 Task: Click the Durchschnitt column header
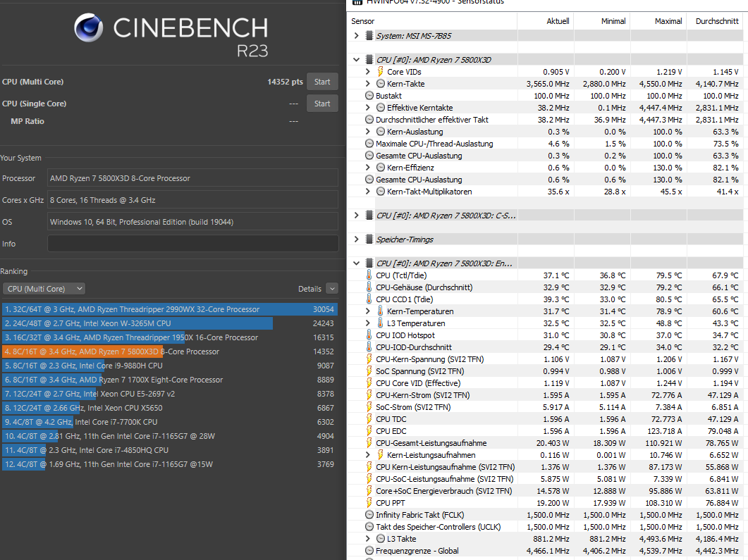(715, 21)
